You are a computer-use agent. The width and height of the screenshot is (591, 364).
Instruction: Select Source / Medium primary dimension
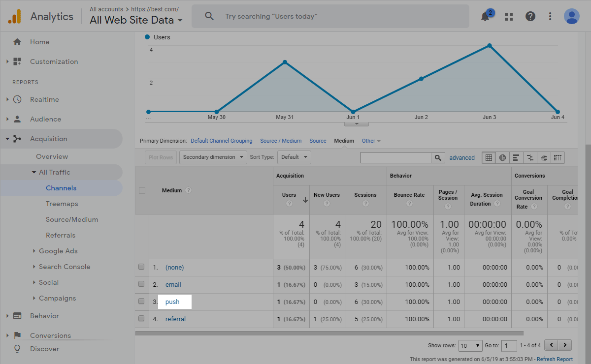(281, 141)
